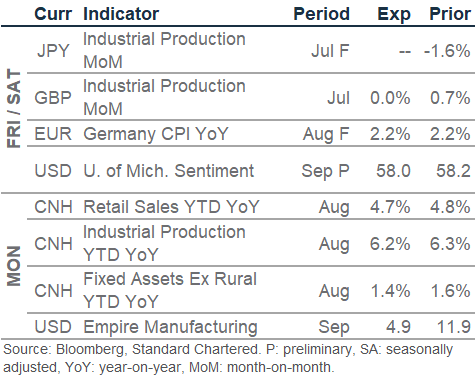475x377 pixels.
Task: Click the Prior column header
Action: pos(450,14)
